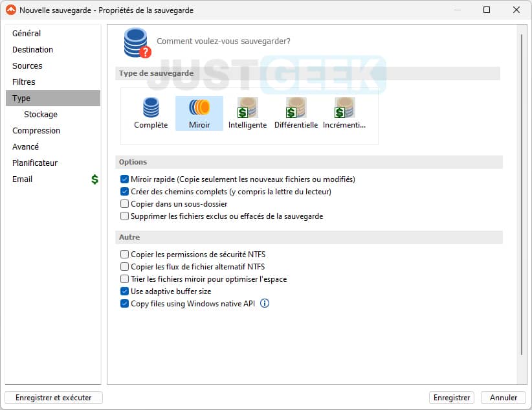This screenshot has height=410, width=532.
Task: Open the Filtres section
Action: [x=53, y=82]
